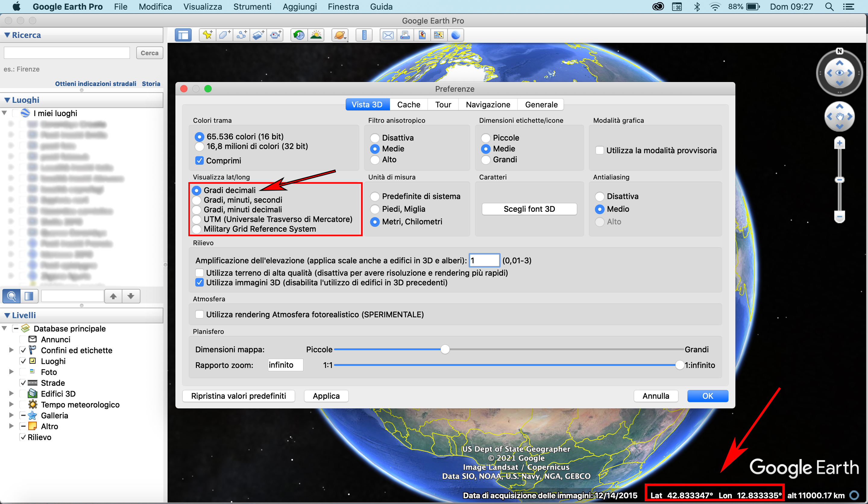868x504 pixels.
Task: Click the Dimensioni mappa slider handle
Action: [x=445, y=350]
